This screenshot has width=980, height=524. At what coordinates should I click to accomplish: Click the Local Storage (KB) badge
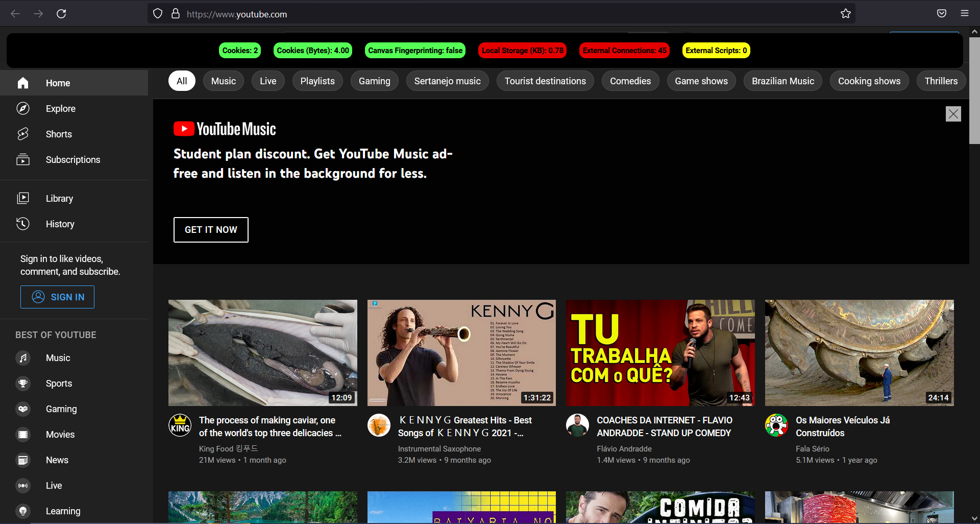pos(523,50)
